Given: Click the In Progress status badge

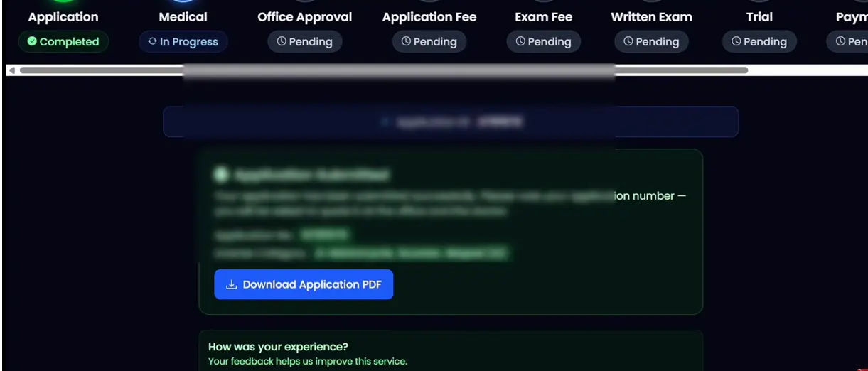Looking at the screenshot, I should coord(183,42).
